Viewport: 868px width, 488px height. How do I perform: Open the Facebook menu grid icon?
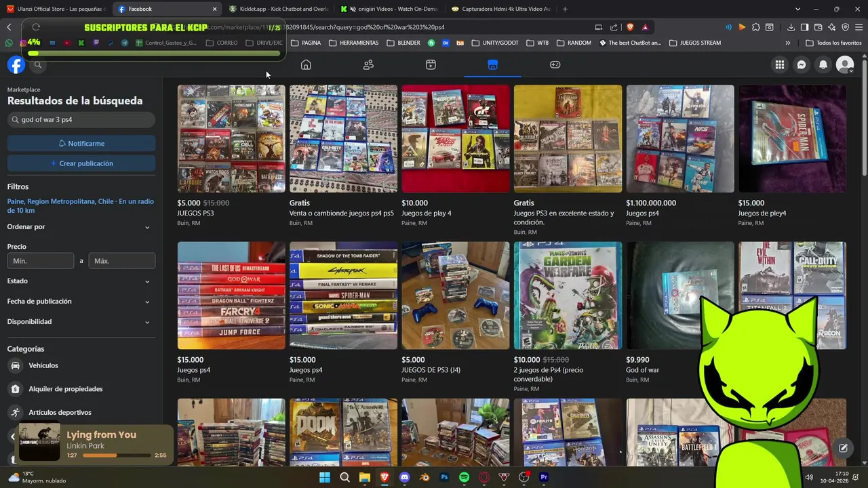tap(780, 64)
